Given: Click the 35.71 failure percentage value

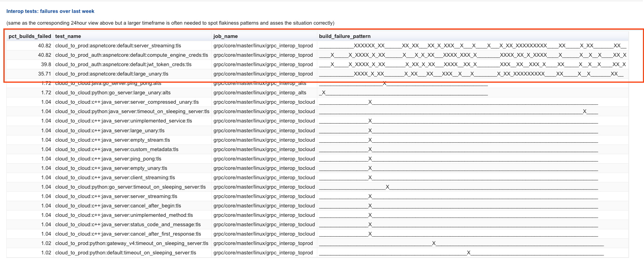Looking at the screenshot, I should pos(45,74).
